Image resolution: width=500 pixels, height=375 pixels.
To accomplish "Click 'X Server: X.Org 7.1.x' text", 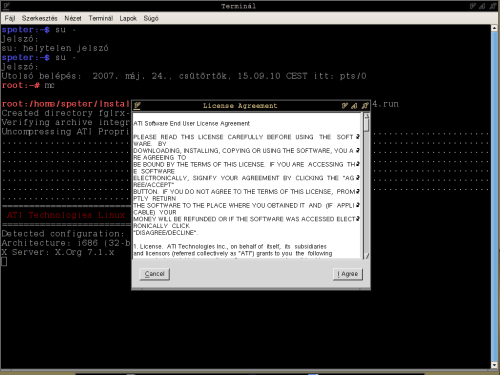I will [58, 252].
